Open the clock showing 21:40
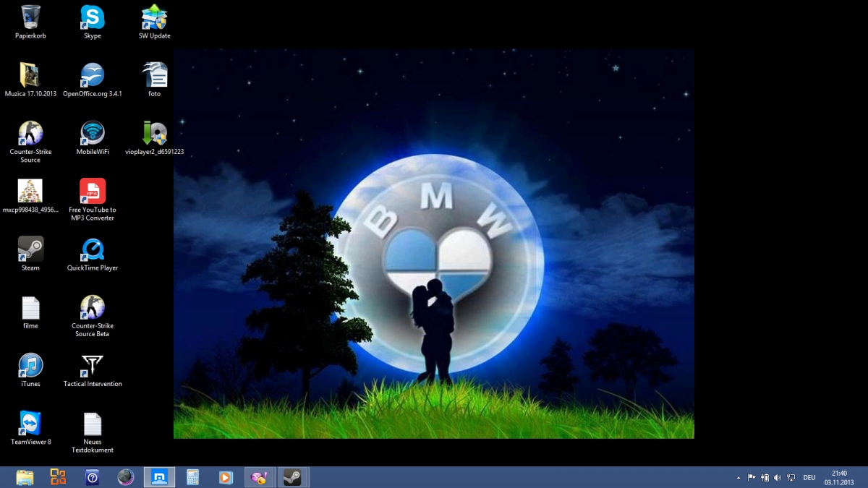 point(839,478)
